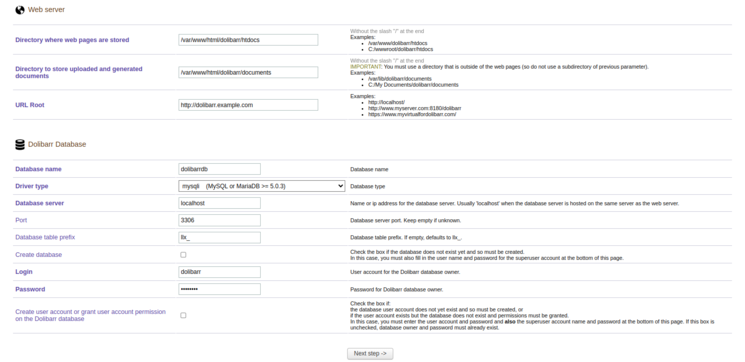745x362 pixels.
Task: Click the 'Port' label text
Action: point(21,220)
